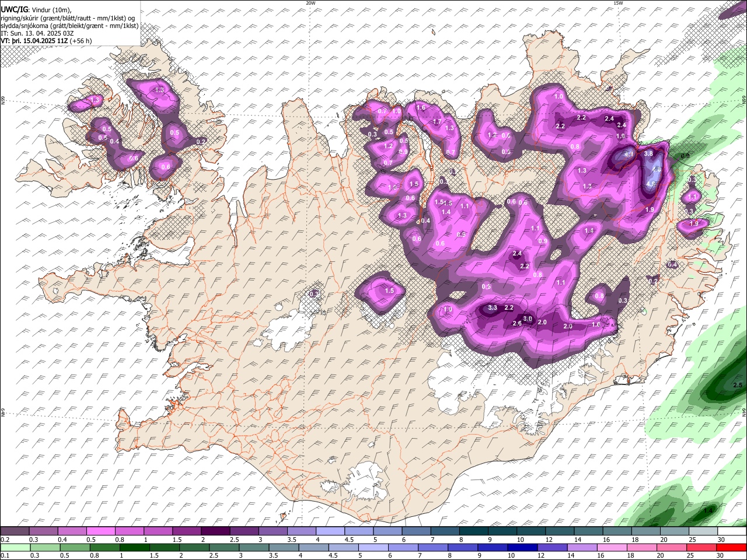Pick upper-scale swatch starting at 0.3
747x560 pixels.
[43, 531]
